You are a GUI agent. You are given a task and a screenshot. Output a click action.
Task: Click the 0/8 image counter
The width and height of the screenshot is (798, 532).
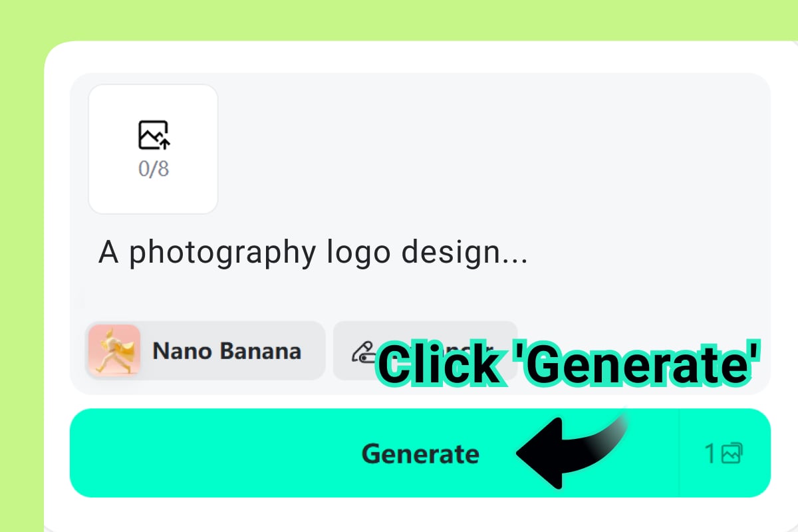click(154, 169)
